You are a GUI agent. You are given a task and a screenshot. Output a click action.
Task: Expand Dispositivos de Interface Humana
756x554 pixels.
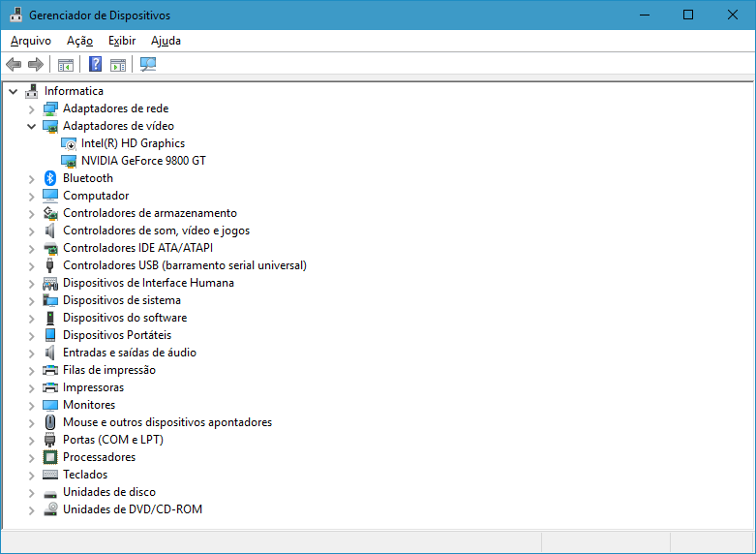(x=32, y=283)
